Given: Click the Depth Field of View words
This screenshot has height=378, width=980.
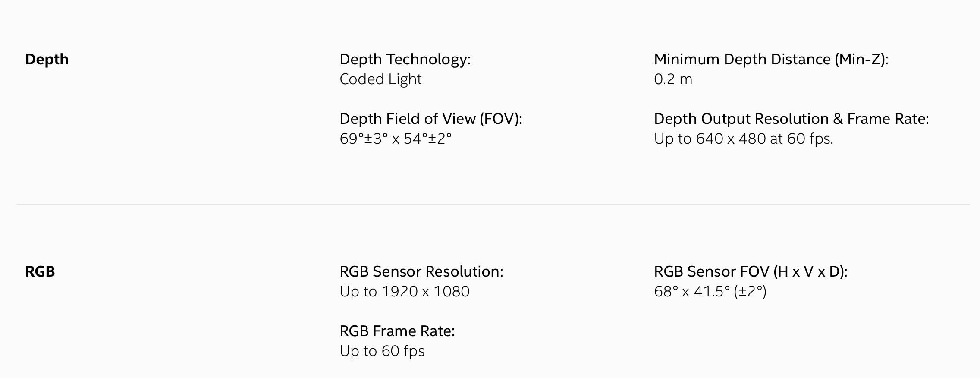Looking at the screenshot, I should point(408,119).
